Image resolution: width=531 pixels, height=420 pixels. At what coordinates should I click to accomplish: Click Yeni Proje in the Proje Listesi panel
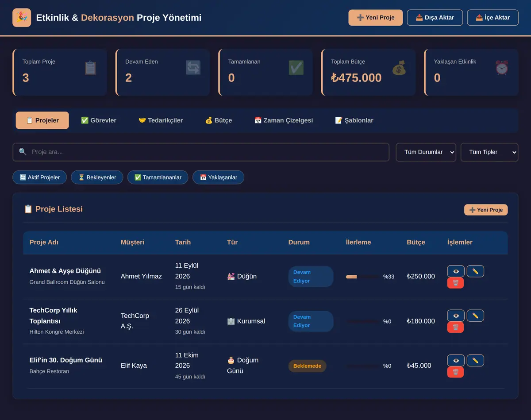[x=486, y=210]
